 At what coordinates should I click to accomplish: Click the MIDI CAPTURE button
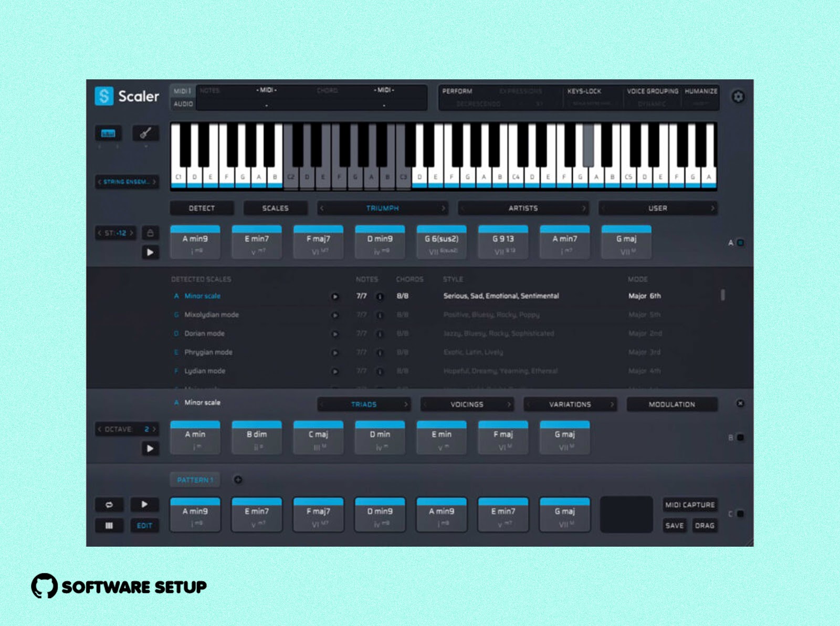690,505
